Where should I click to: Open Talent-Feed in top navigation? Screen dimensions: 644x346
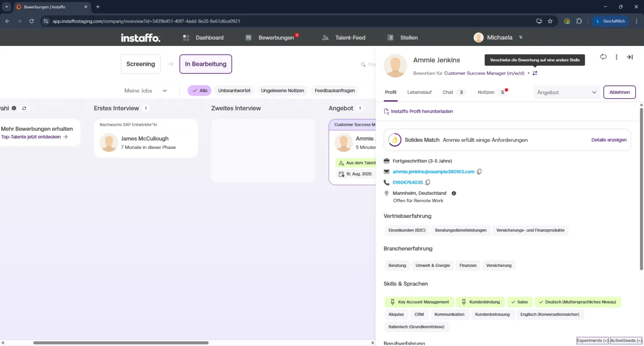tap(344, 38)
